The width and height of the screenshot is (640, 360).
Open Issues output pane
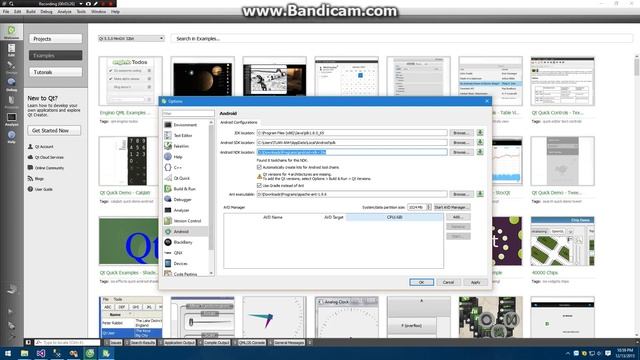113,342
